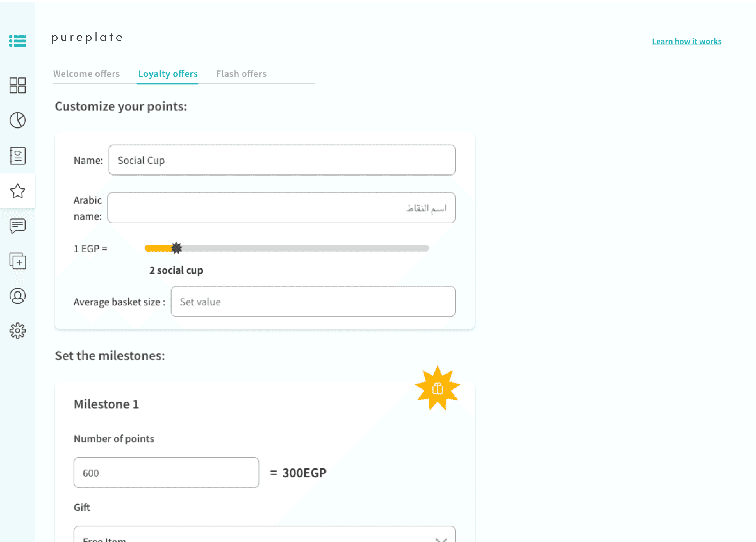Screen dimensions: 756x542
Task: Select the star offers sidebar icon
Action: (x=17, y=191)
